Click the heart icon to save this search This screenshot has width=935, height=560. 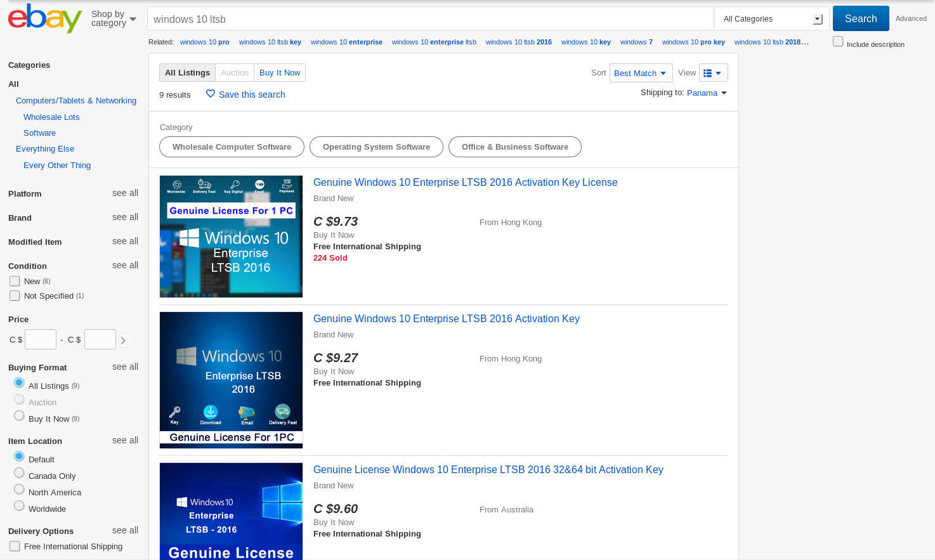211,94
